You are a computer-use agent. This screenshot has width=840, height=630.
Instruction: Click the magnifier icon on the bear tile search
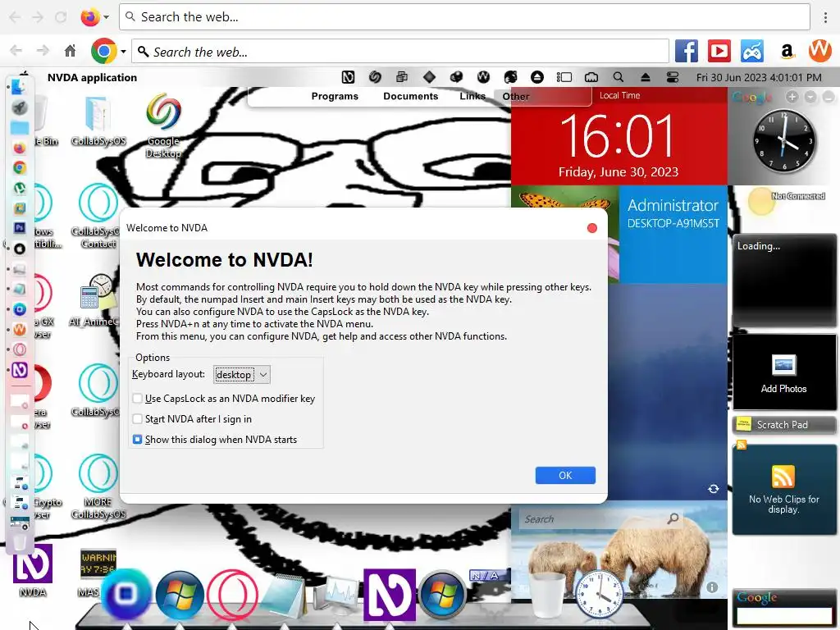(x=673, y=518)
